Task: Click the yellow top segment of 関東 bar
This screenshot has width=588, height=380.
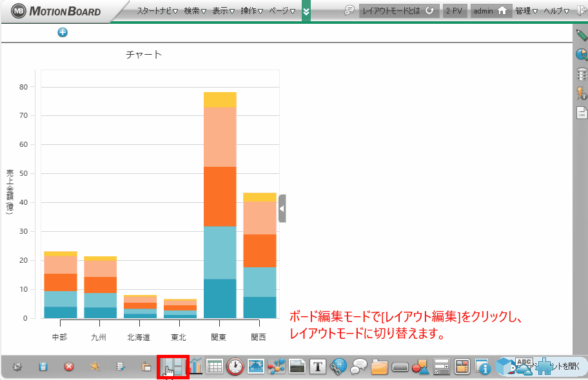Action: click(220, 99)
